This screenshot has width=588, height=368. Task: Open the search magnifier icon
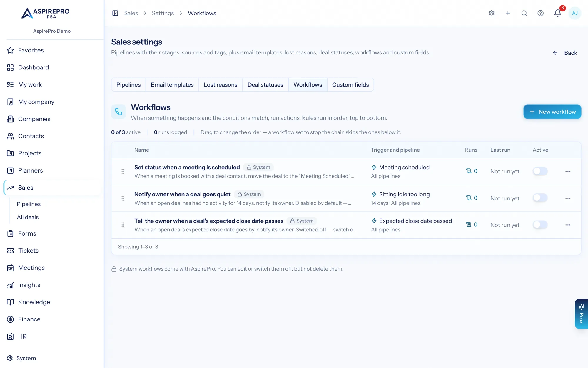[x=524, y=13]
